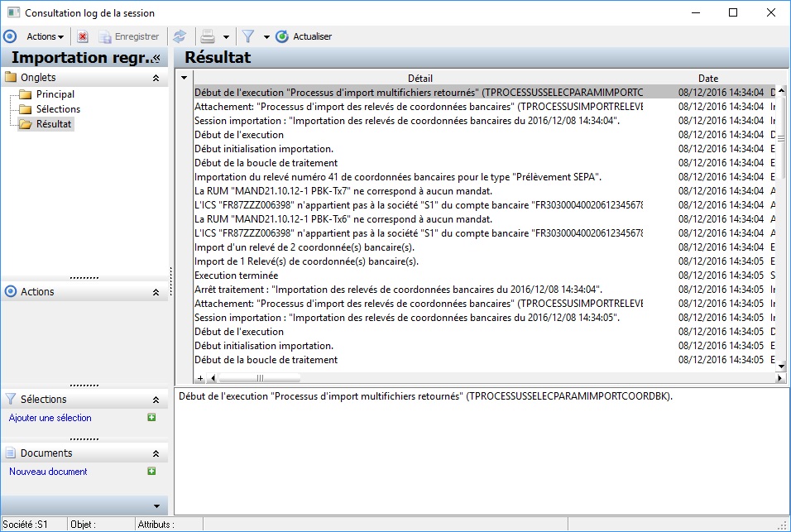
Task: Select row 'Arrêt traitement' importation log
Action: (484, 290)
